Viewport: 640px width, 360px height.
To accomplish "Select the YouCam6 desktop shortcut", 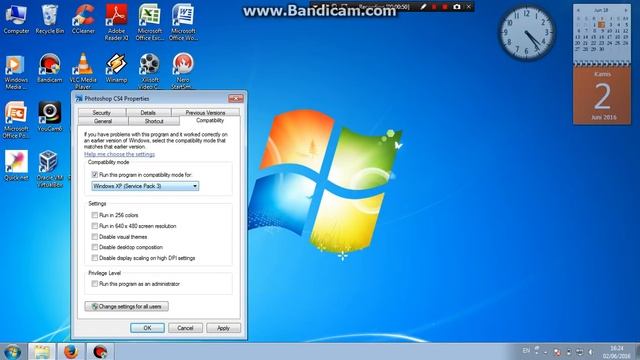I will coord(50,117).
